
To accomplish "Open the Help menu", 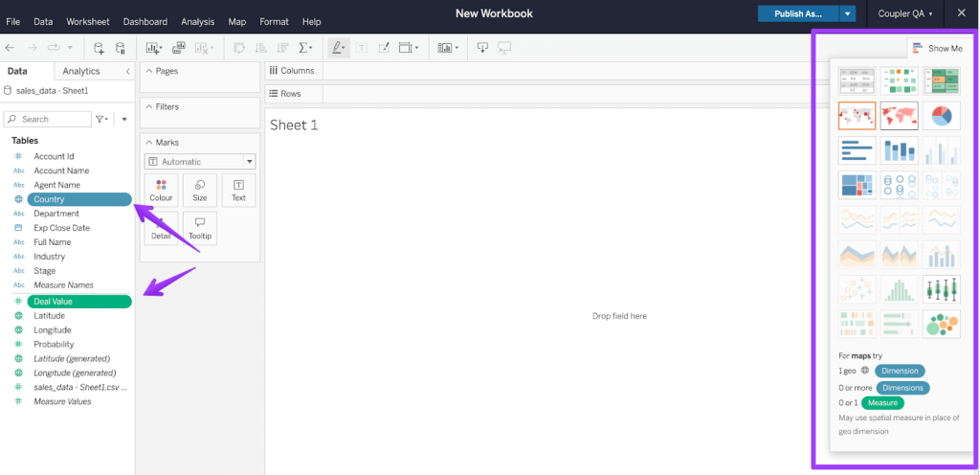I will pos(311,21).
